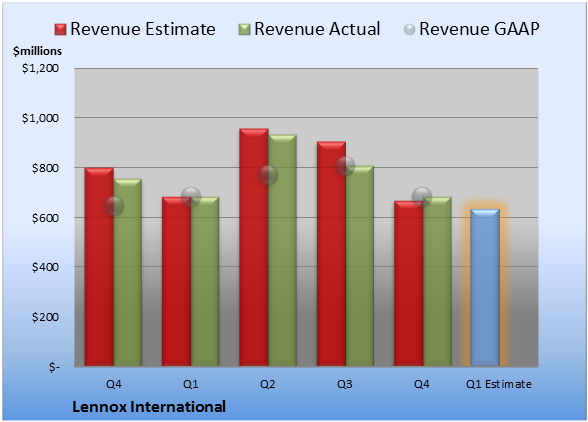The height and width of the screenshot is (422, 588).
Task: Click the 'Lennox International' chart title
Action: pos(149,407)
